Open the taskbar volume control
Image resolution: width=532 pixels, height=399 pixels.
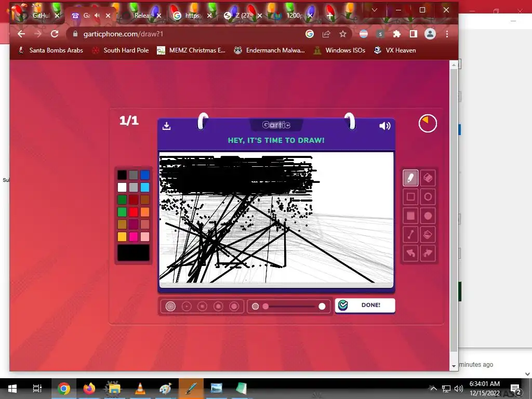458,389
